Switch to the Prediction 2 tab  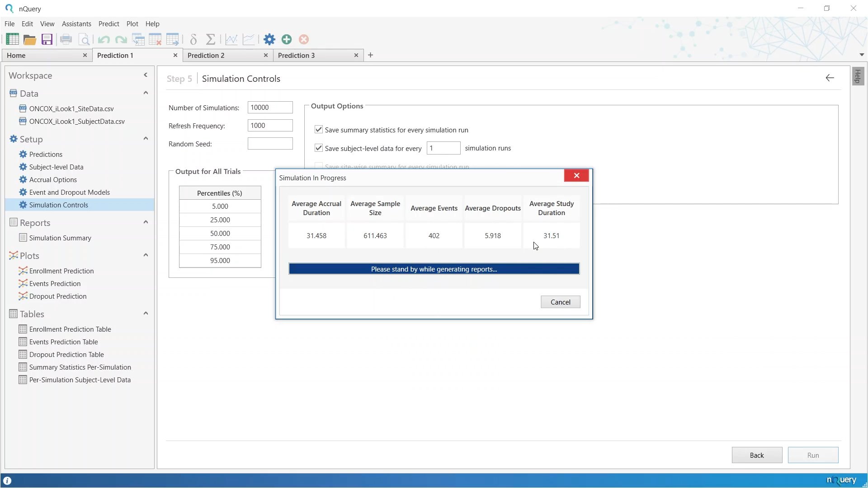[x=206, y=55]
